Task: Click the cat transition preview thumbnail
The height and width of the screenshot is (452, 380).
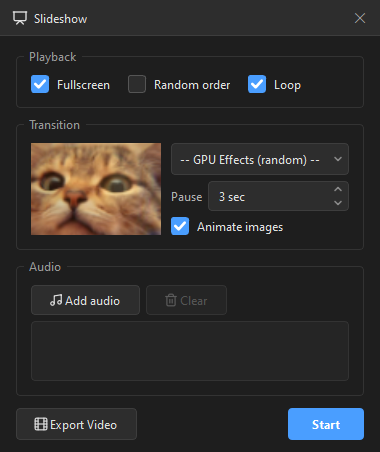Action: point(96,189)
